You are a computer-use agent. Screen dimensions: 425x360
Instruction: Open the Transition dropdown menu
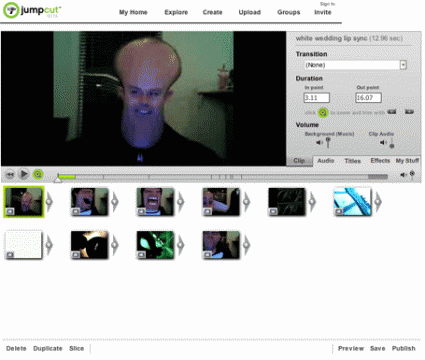[x=403, y=65]
